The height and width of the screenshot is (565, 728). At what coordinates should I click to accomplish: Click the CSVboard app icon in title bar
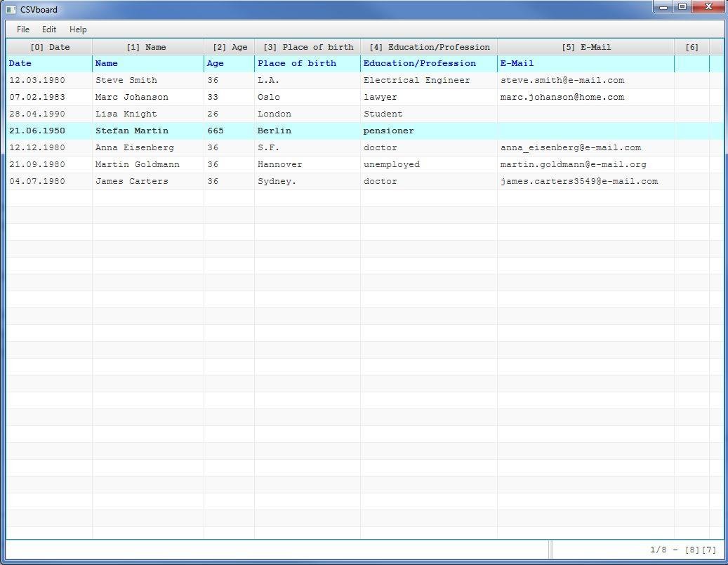[11, 9]
